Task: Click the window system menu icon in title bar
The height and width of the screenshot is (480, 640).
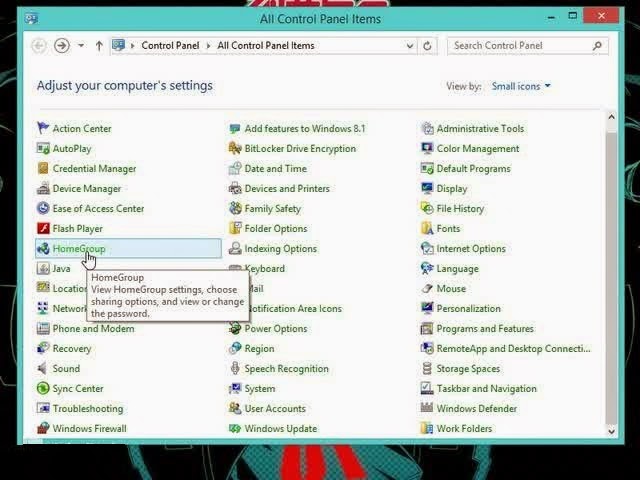Action: [31, 18]
